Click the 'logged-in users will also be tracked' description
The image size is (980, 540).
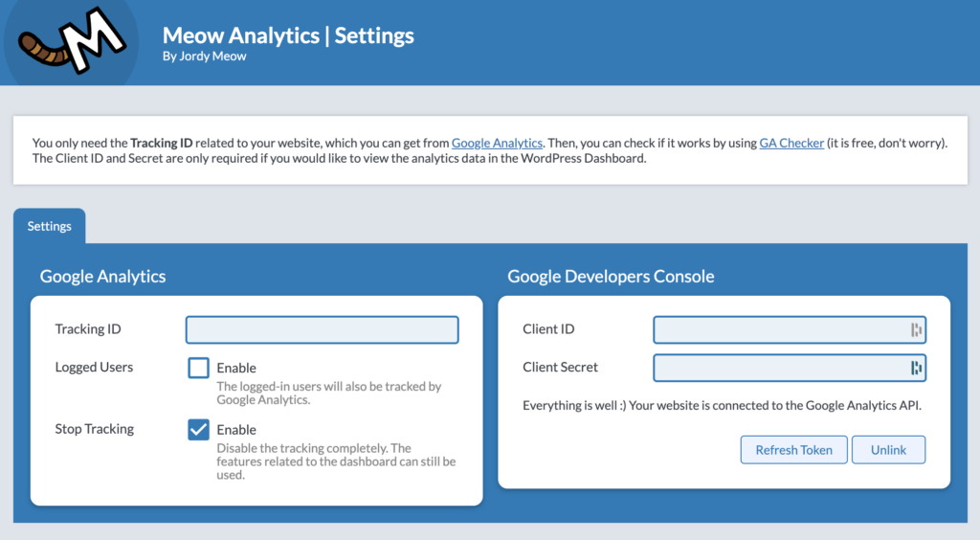click(x=329, y=393)
